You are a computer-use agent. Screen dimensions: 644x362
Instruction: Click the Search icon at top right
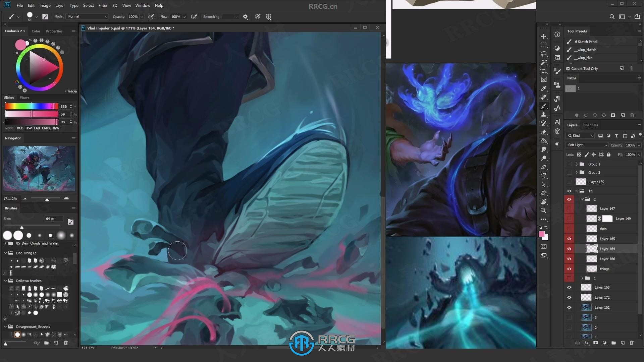point(612,17)
